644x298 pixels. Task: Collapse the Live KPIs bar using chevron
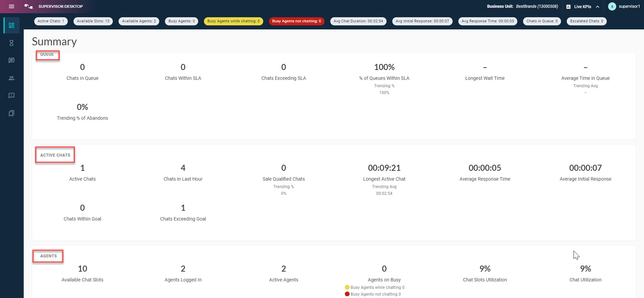tap(598, 7)
